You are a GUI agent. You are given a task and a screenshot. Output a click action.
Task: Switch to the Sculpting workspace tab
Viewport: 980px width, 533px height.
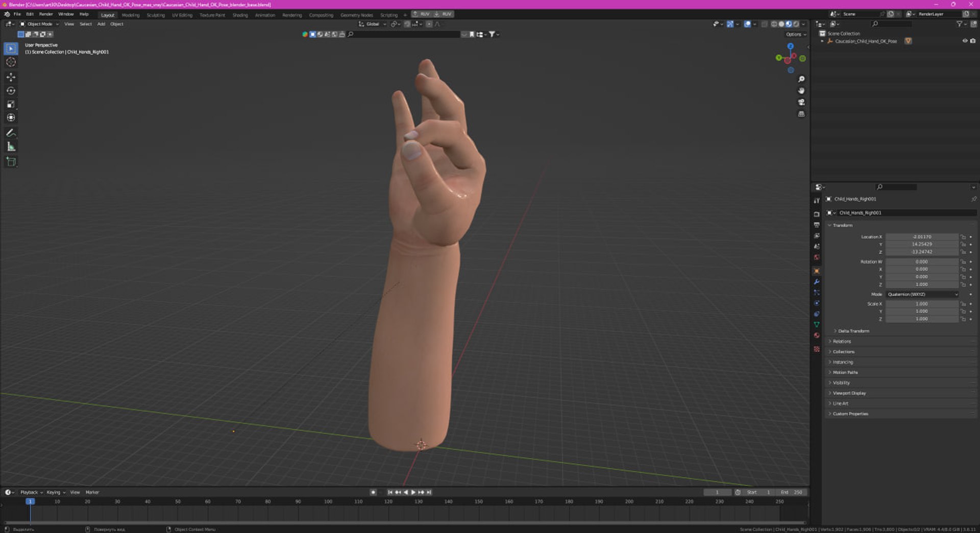tap(156, 15)
